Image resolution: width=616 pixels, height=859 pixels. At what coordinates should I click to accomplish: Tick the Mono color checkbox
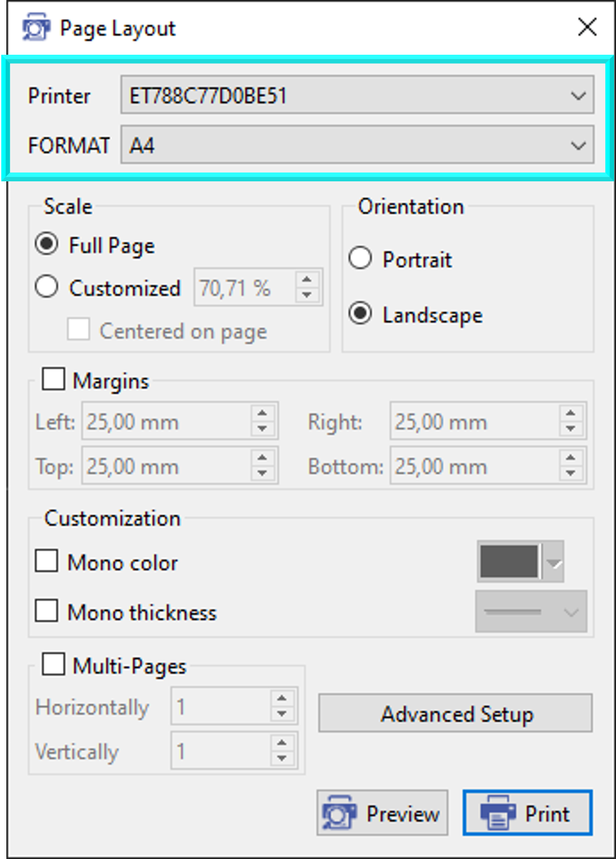click(47, 561)
